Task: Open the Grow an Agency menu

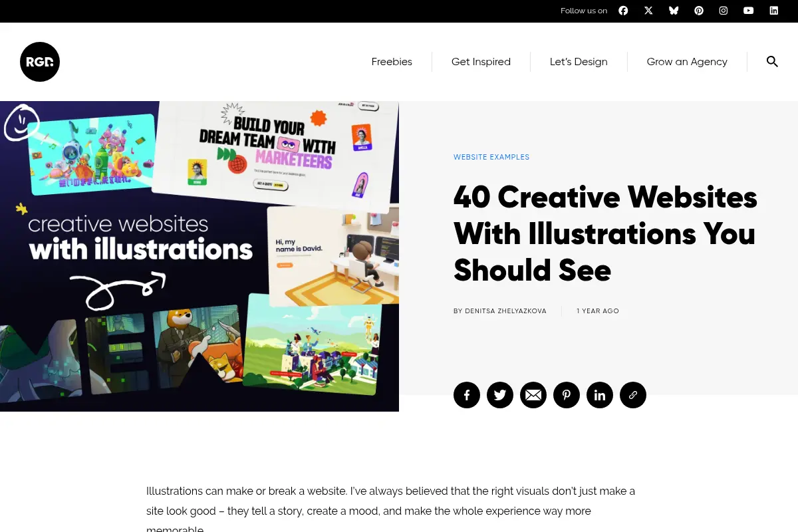Action: tap(687, 62)
